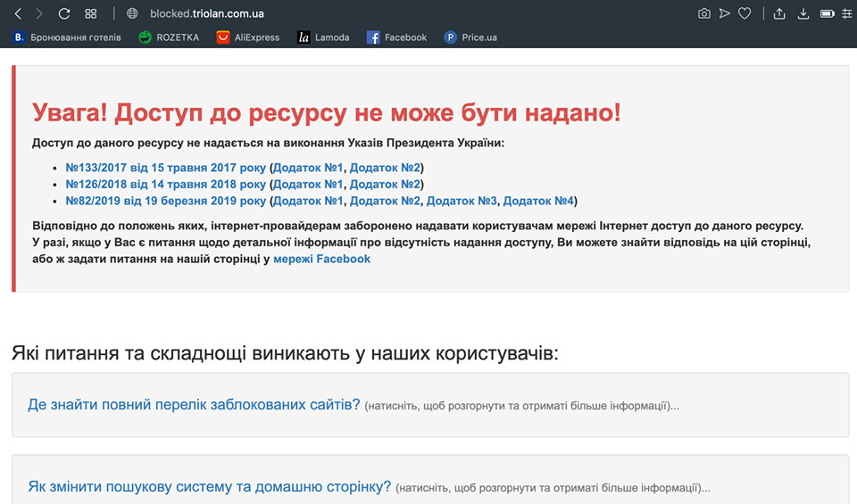Click the battery saver icon
The width and height of the screenshot is (857, 504).
coord(828,13)
